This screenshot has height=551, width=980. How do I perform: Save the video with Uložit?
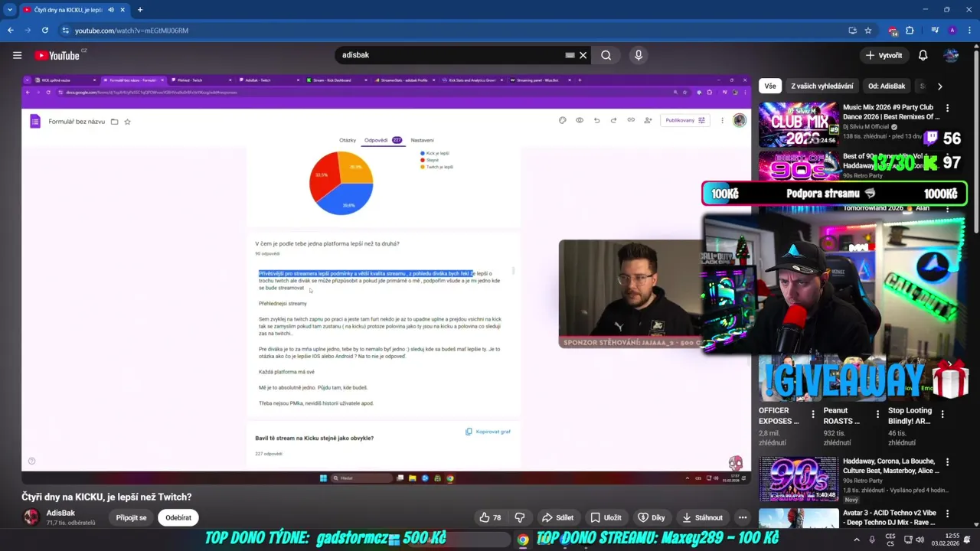[606, 517]
